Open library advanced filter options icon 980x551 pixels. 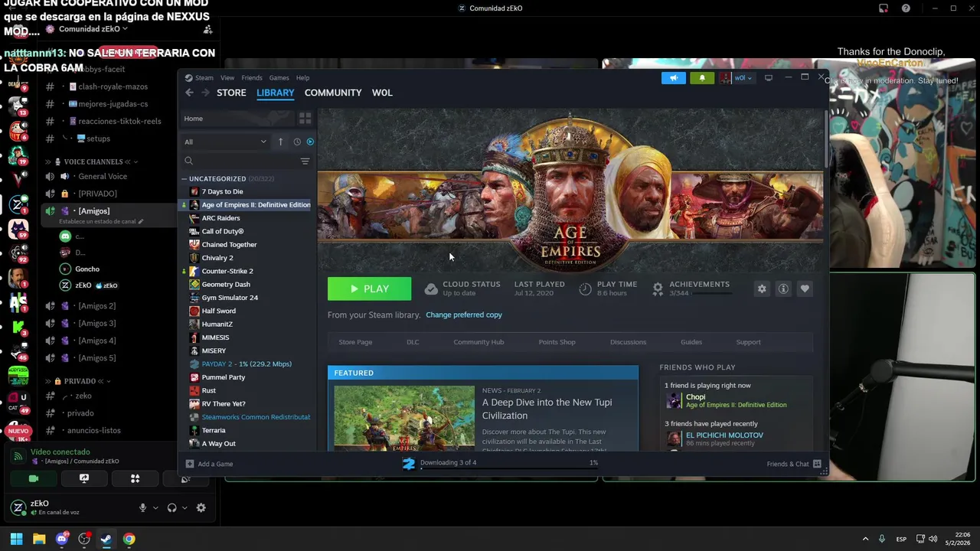pyautogui.click(x=305, y=161)
